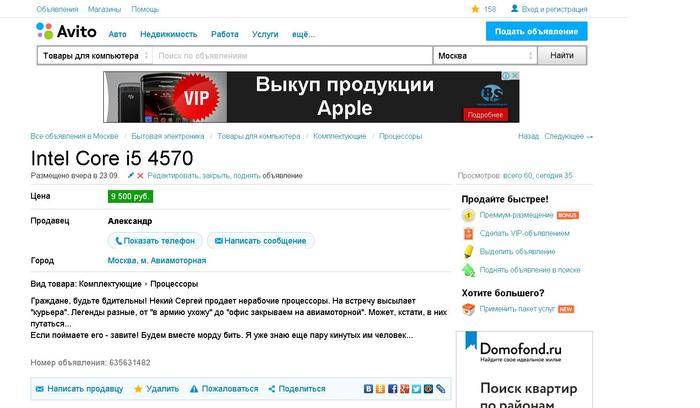
Task: Click Номер объявления: 635631482 text
Action: (x=90, y=363)
